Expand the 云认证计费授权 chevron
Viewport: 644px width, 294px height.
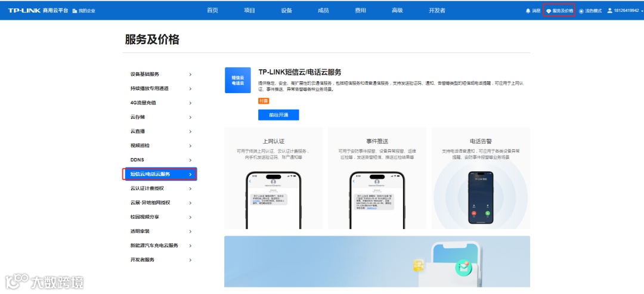tap(190, 188)
